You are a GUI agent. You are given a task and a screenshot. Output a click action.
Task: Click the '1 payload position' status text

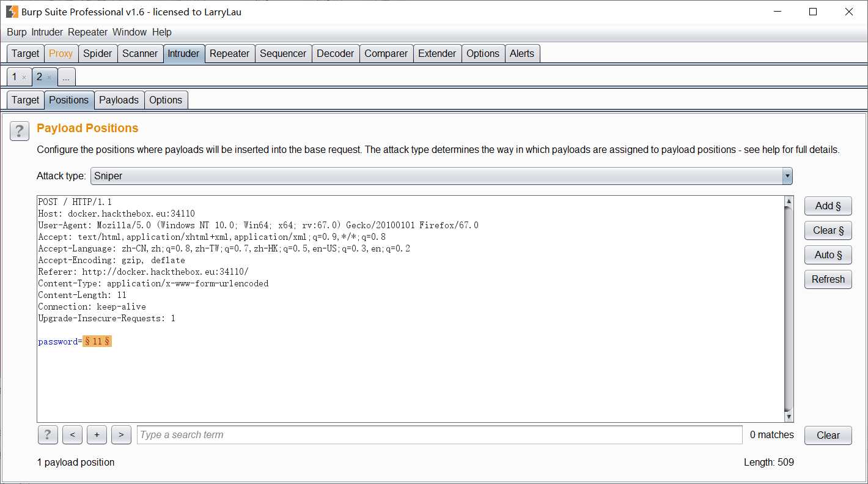tap(76, 463)
